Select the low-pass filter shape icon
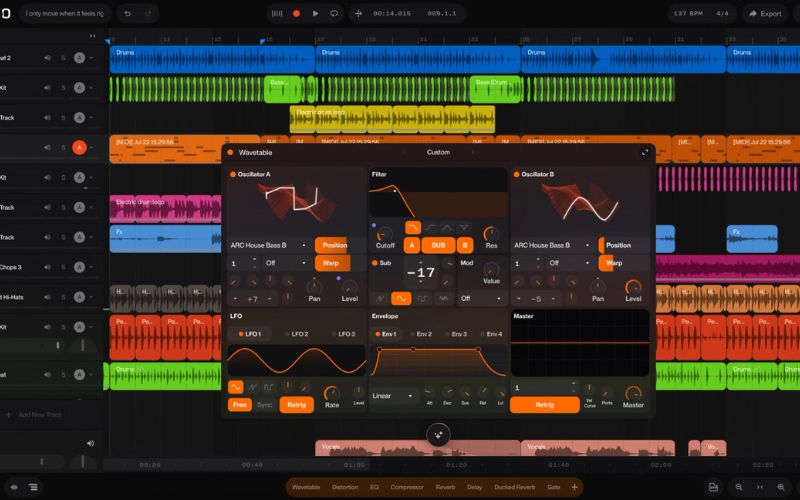 [413, 227]
